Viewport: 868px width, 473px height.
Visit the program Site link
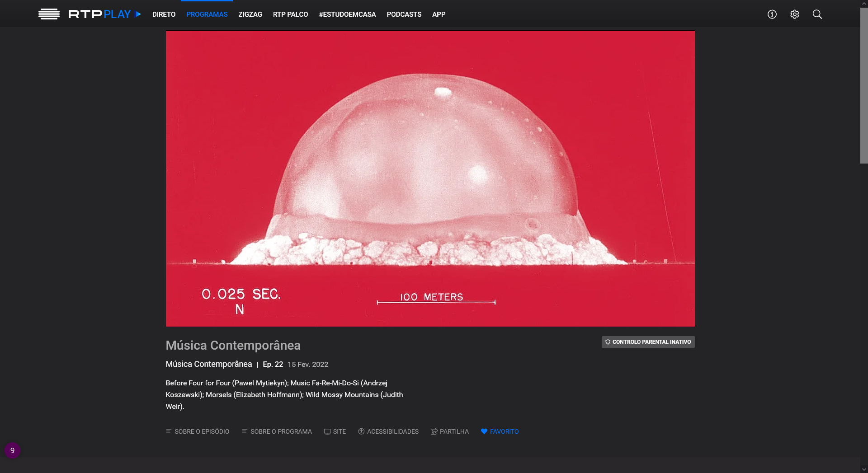(x=335, y=431)
